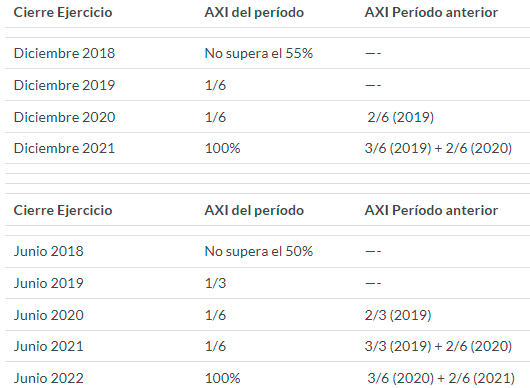
Task: Click the Diciembre 2019 row label
Action: coord(64,85)
